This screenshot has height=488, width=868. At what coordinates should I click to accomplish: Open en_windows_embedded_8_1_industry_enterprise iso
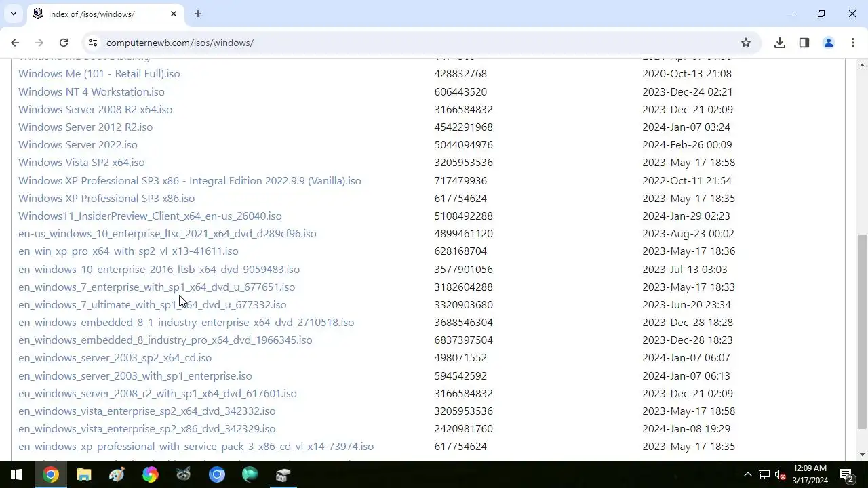coord(186,322)
